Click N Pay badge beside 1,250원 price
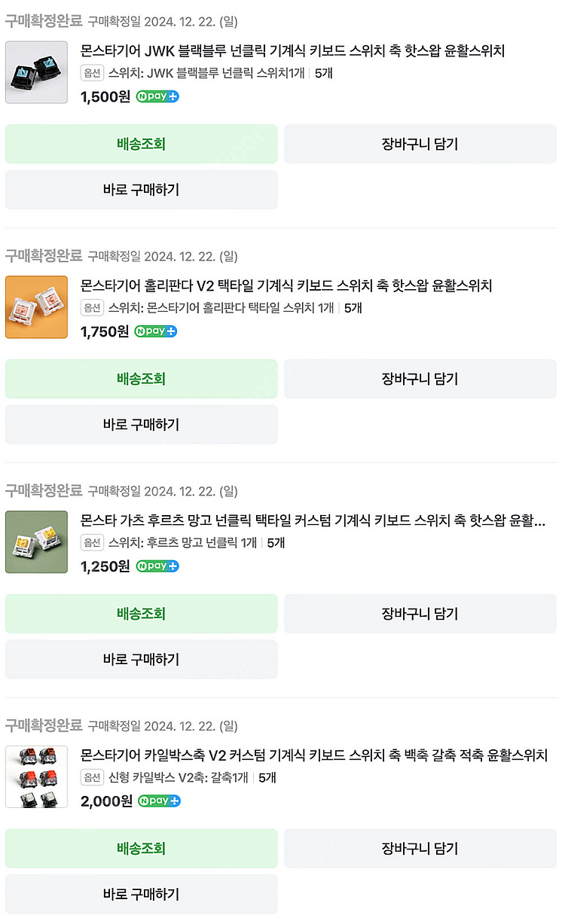 [157, 566]
